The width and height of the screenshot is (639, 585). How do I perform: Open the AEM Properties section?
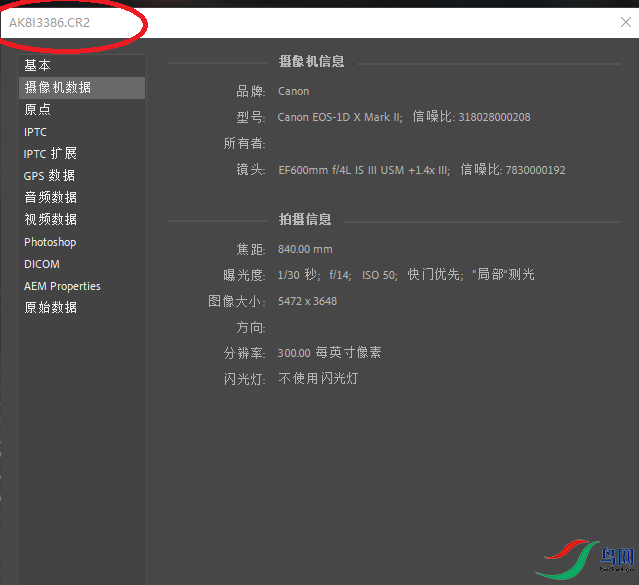tap(62, 286)
